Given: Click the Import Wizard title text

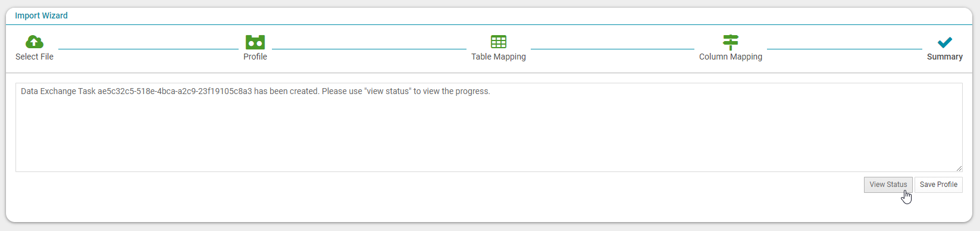Looking at the screenshot, I should pos(41,15).
